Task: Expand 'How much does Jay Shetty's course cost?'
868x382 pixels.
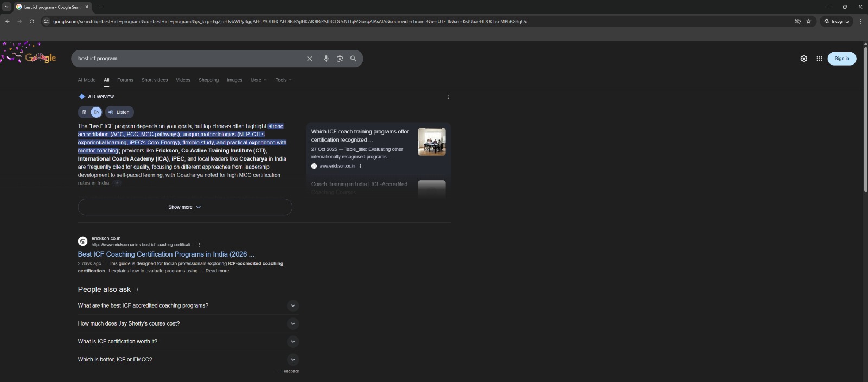Action: coord(188,323)
